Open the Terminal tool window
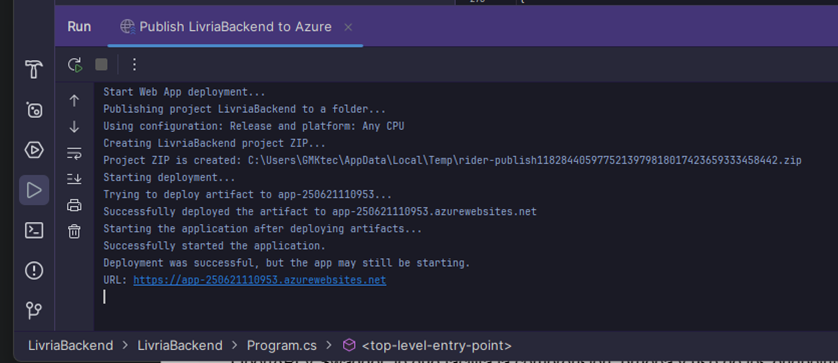838x363 pixels. pyautogui.click(x=34, y=230)
